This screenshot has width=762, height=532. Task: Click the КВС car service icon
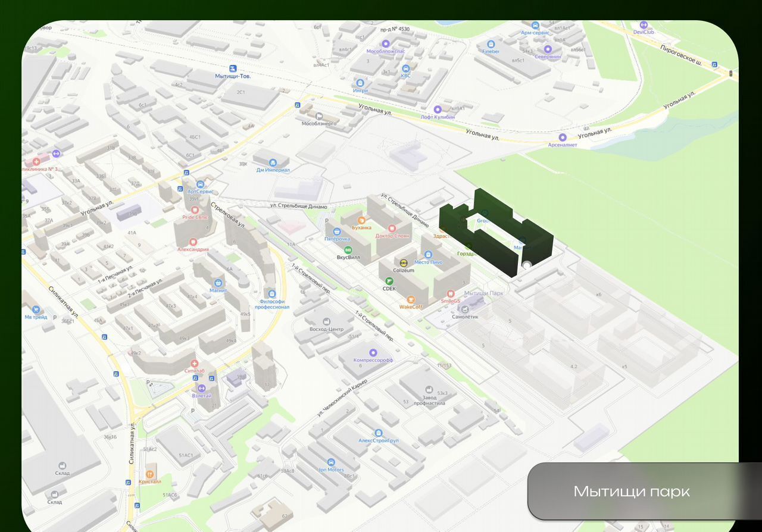tap(405, 67)
